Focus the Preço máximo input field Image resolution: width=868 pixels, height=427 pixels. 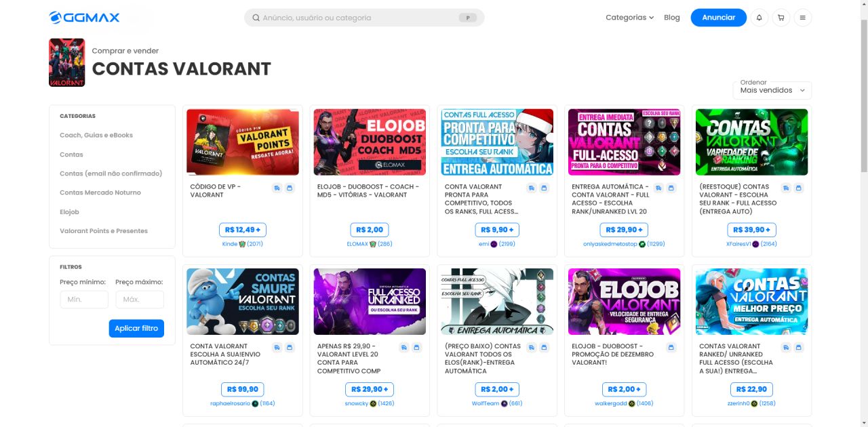point(140,300)
